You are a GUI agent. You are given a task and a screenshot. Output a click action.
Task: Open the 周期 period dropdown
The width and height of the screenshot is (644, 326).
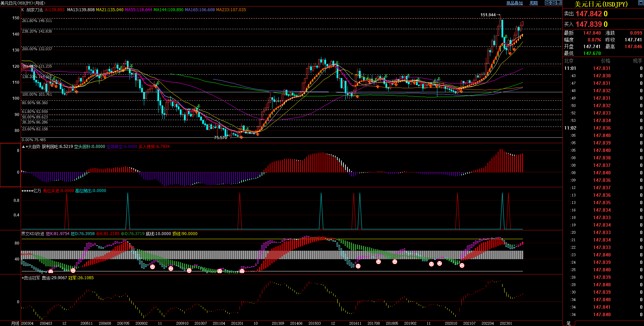point(534,3)
